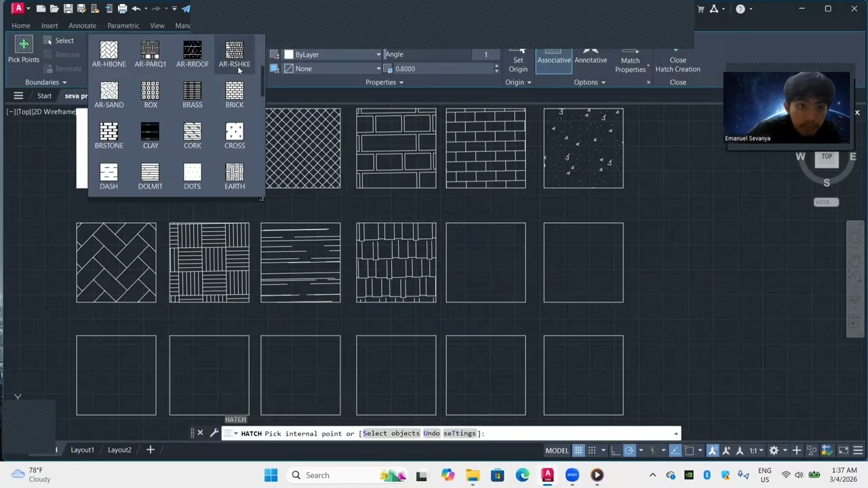
Task: Select the EARTH hatch pattern
Action: tap(234, 176)
